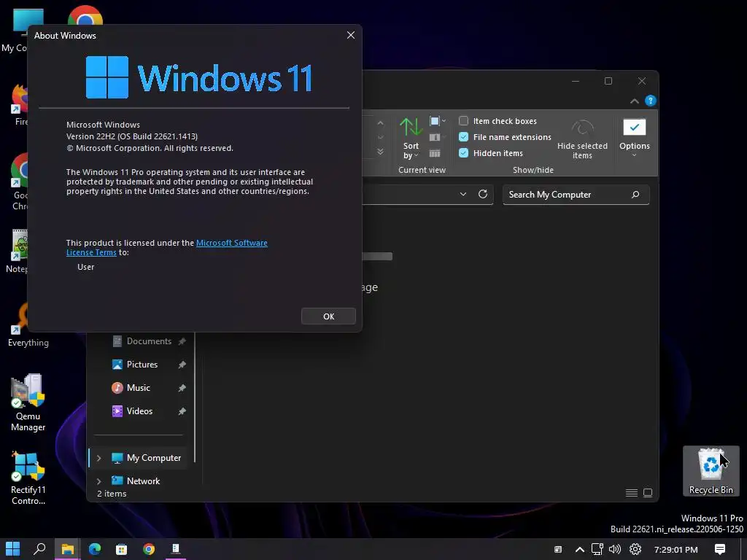The width and height of the screenshot is (747, 560).
Task: Click the pin icon beside Videos
Action: click(x=182, y=411)
